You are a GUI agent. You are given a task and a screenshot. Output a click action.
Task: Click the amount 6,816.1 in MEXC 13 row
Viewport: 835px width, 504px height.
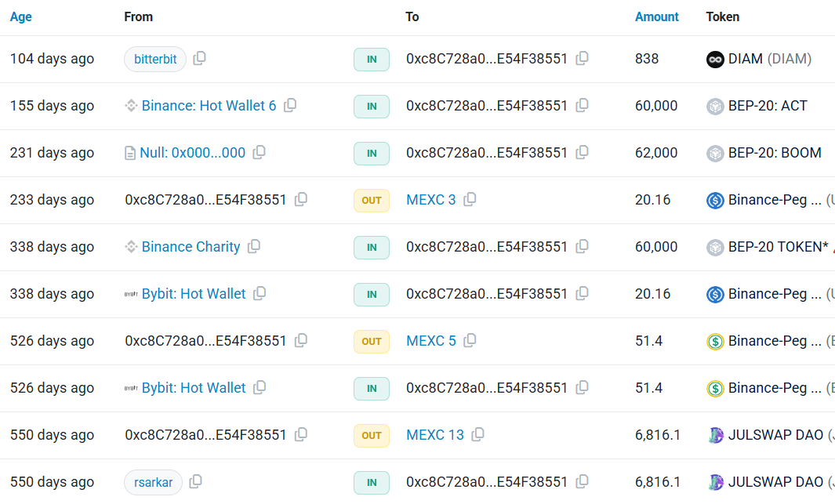coord(657,435)
